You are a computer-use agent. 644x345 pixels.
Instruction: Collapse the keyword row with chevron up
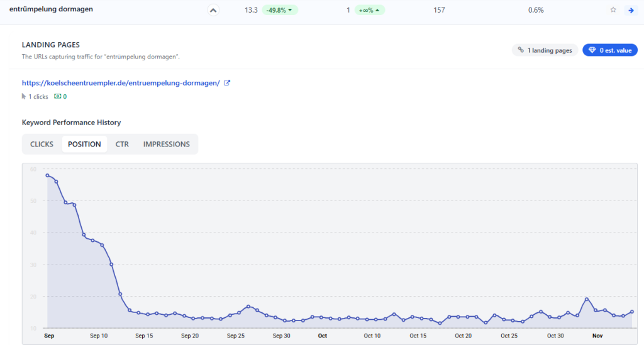tap(213, 10)
